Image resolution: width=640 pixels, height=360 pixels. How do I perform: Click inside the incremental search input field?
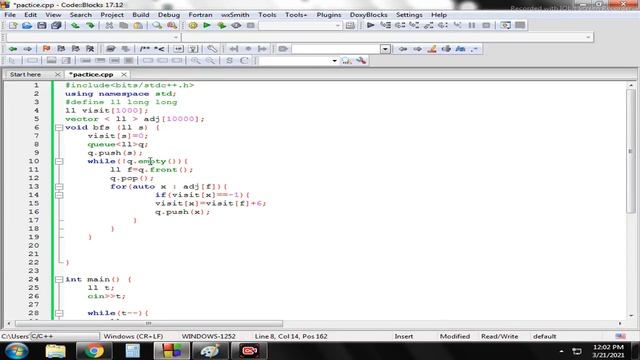click(336, 49)
